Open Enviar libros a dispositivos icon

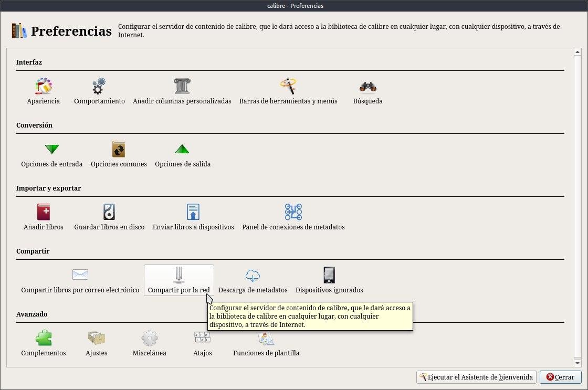193,212
